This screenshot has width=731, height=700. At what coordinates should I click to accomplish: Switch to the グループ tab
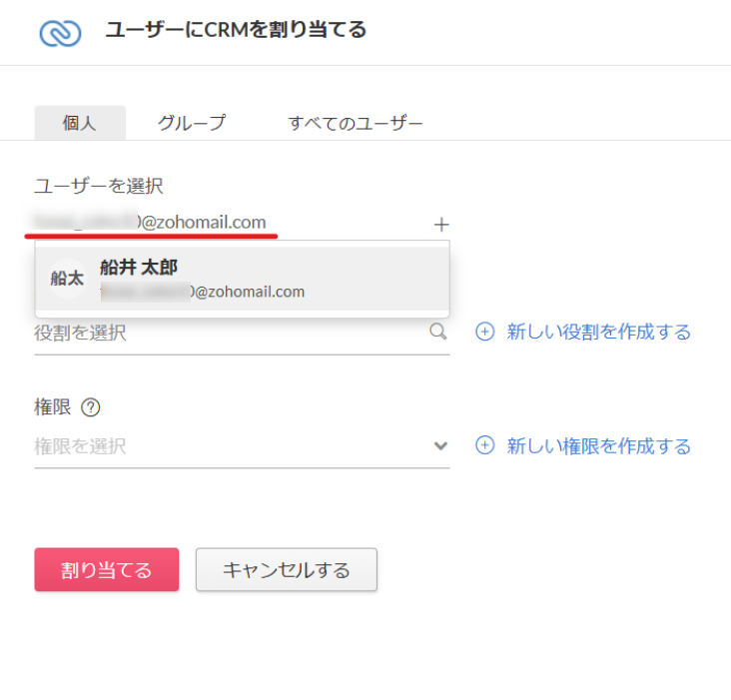point(192,123)
